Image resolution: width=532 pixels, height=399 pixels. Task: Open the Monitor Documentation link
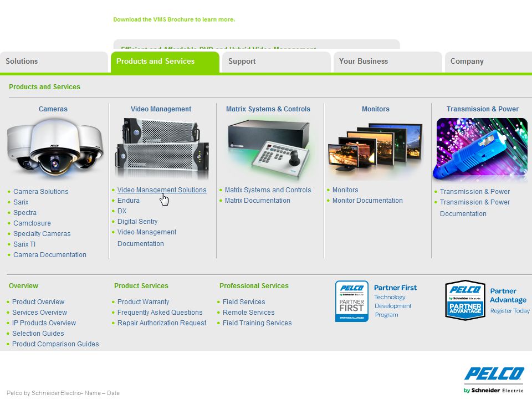pos(367,201)
